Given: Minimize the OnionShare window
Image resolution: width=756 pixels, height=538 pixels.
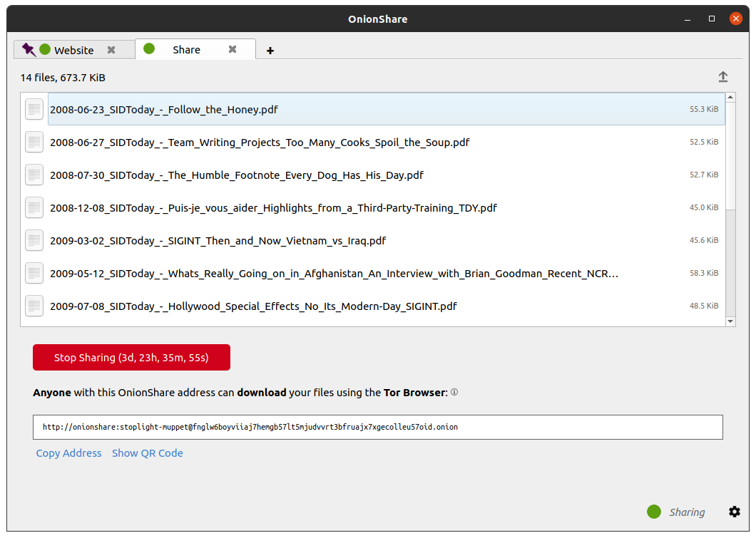Looking at the screenshot, I should 688,19.
